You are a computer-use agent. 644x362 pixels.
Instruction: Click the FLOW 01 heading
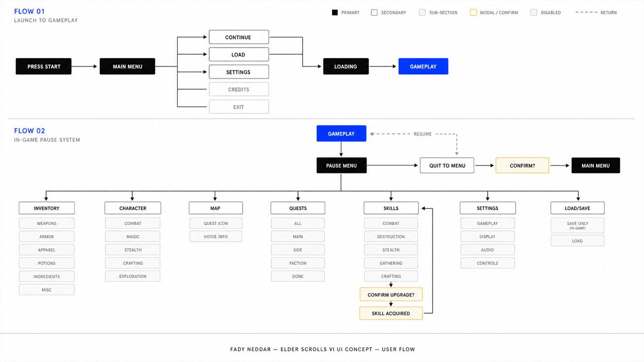coord(29,11)
